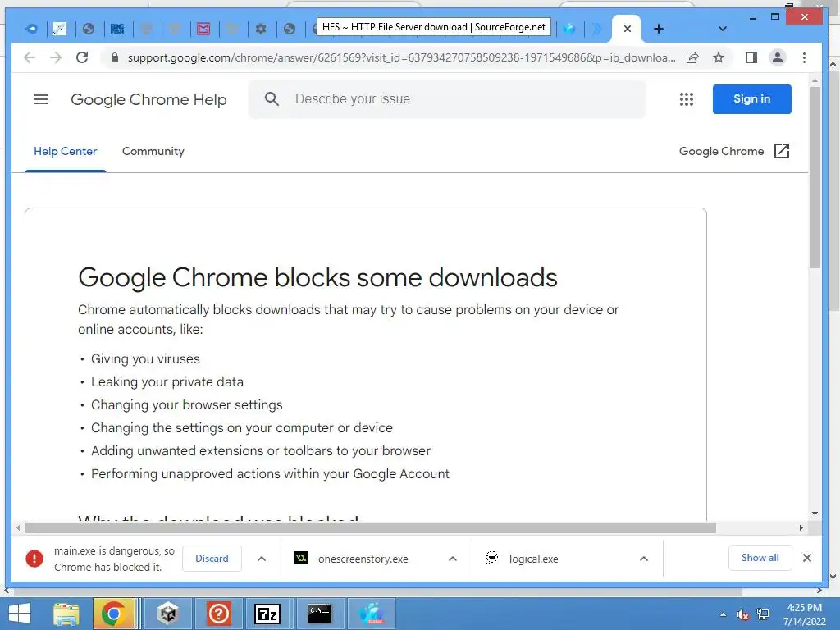Close the downloads bar

807,558
